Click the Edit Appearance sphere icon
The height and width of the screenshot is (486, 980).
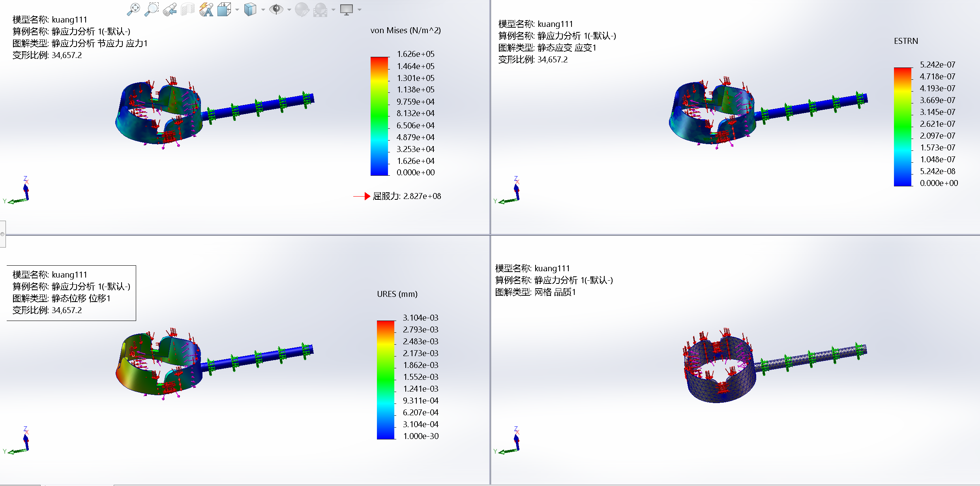tap(302, 9)
